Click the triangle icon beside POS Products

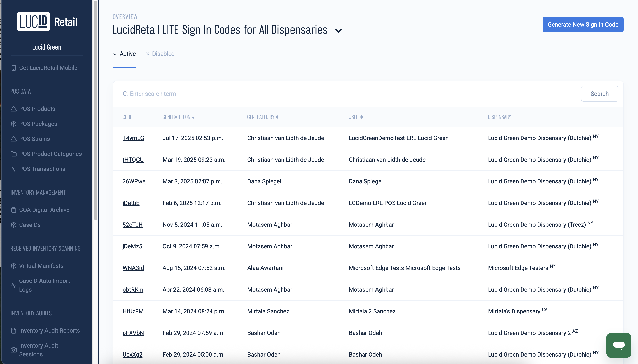pos(13,109)
